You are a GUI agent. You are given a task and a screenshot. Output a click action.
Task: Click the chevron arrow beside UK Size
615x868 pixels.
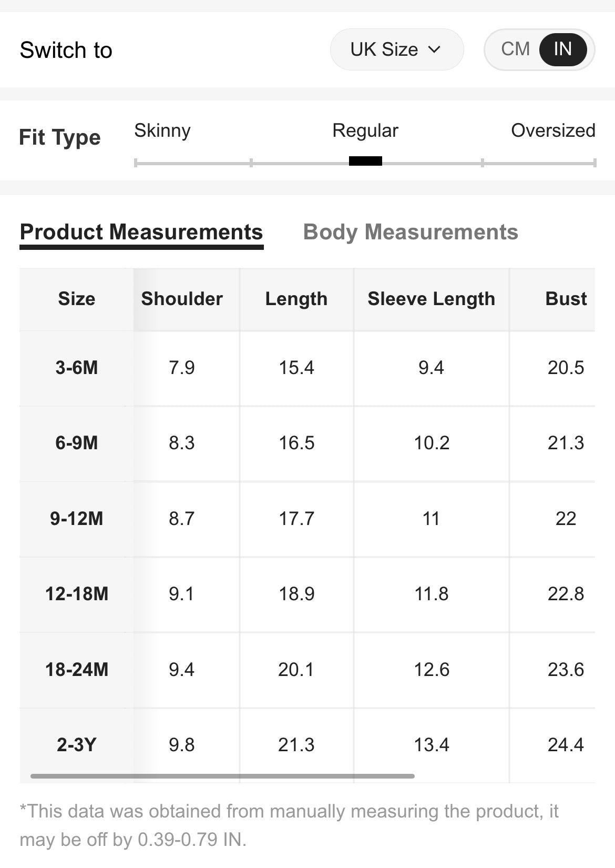(434, 49)
